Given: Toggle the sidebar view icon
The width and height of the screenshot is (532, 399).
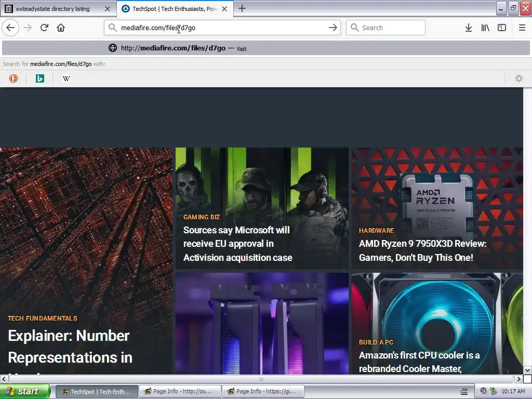Looking at the screenshot, I should tap(502, 28).
